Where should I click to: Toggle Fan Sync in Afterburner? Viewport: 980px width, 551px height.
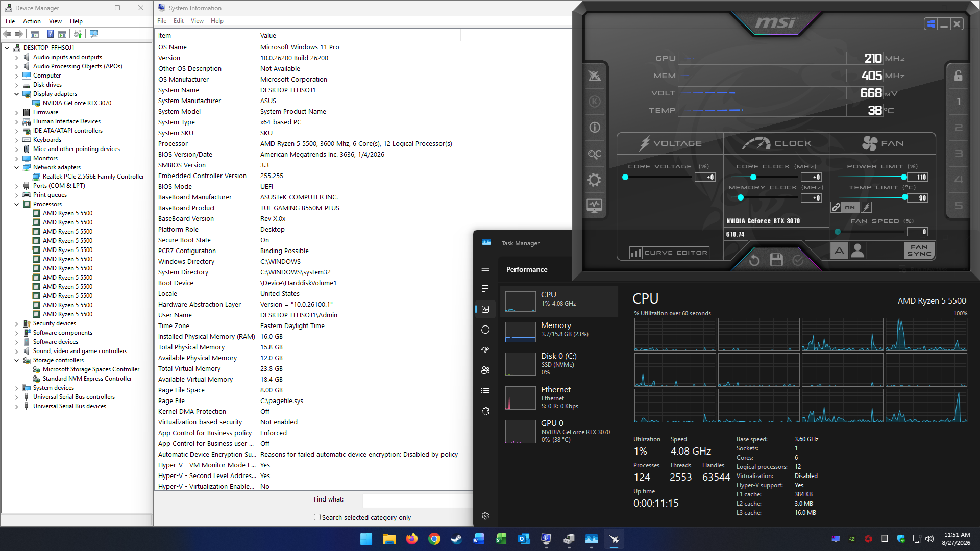tap(919, 251)
